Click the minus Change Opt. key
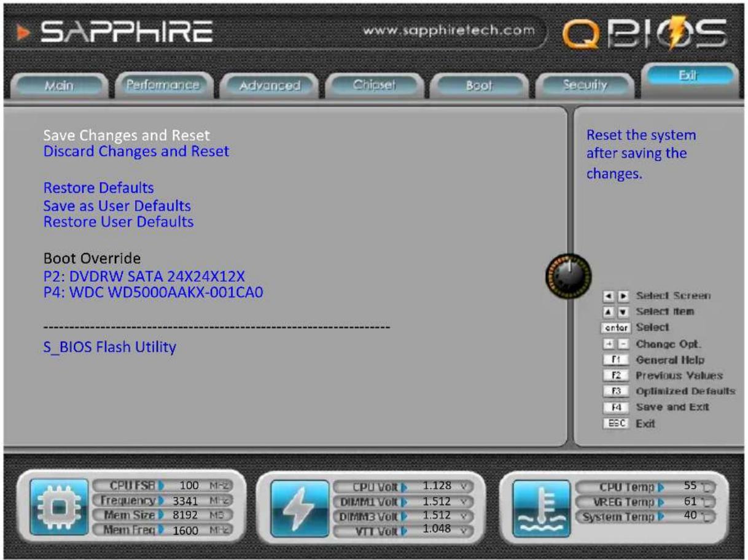The image size is (748, 560). pyautogui.click(x=623, y=344)
